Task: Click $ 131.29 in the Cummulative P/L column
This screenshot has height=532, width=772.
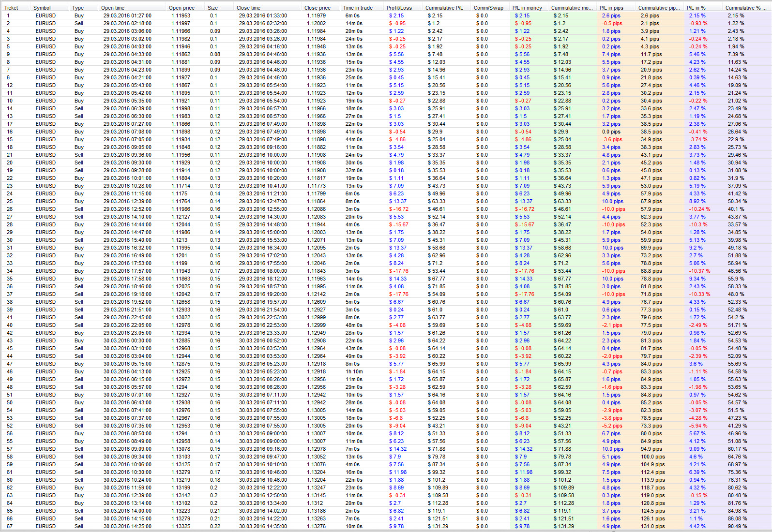Action: click(438, 526)
